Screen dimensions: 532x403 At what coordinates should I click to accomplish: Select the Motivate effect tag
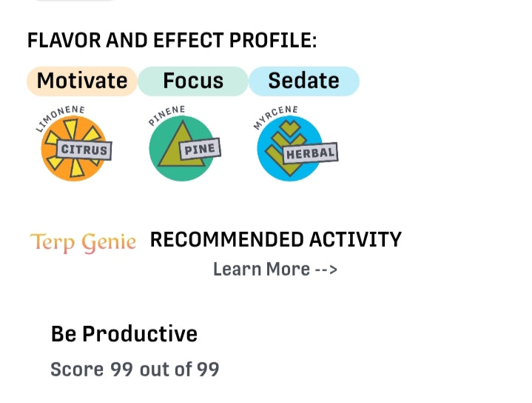[x=82, y=81]
